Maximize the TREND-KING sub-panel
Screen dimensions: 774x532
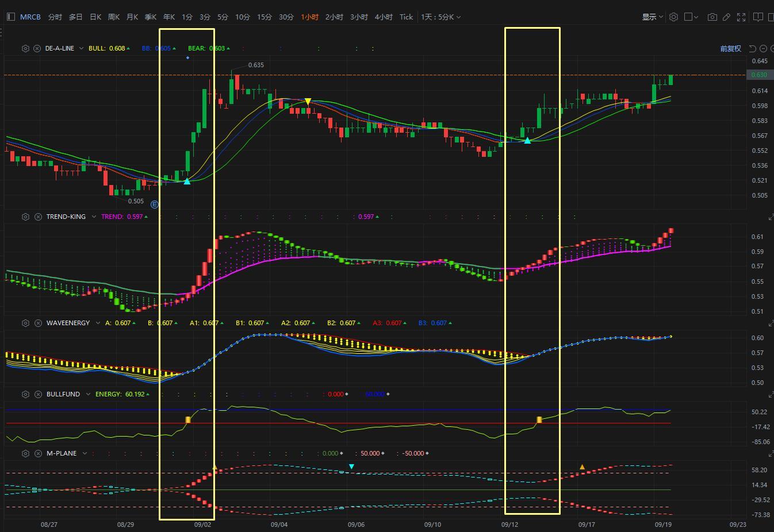[x=771, y=217]
